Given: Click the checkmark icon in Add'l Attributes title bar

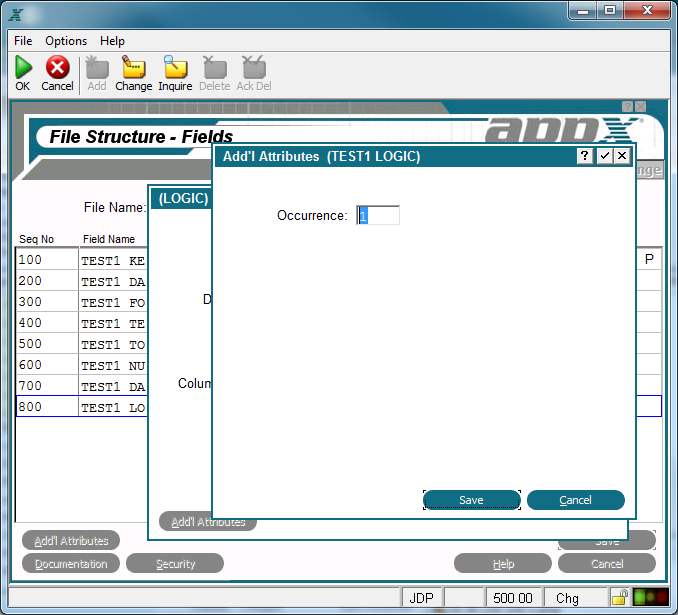Looking at the screenshot, I should pyautogui.click(x=604, y=156).
